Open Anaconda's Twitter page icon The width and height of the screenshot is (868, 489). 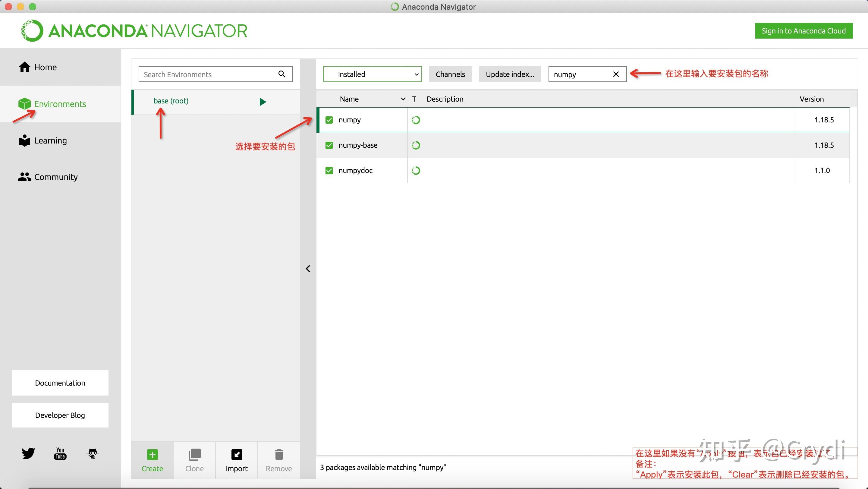[28, 453]
